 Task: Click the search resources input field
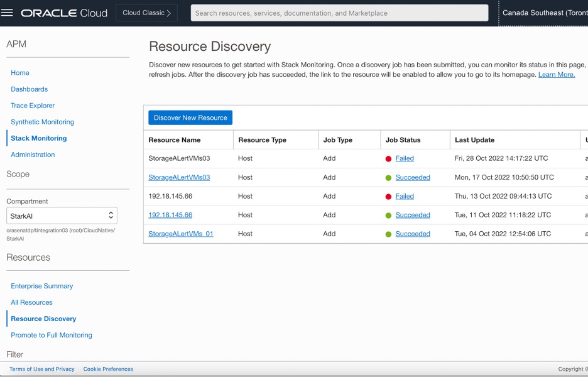(339, 13)
